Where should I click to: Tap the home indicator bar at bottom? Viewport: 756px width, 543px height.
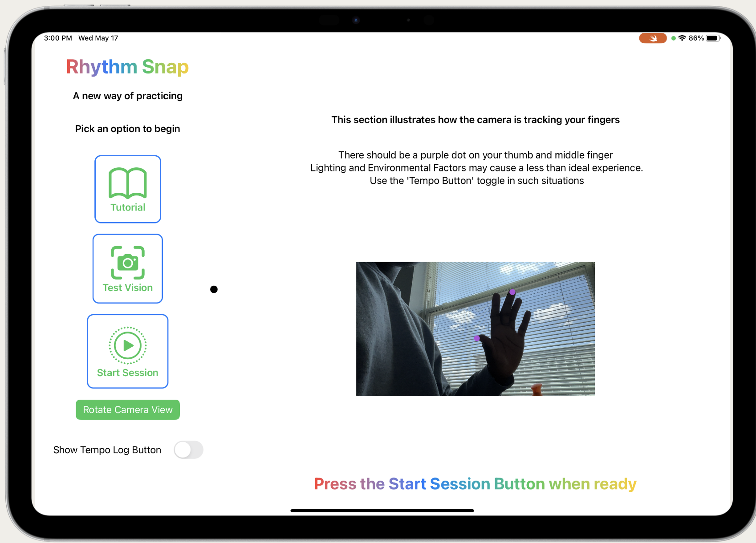click(382, 511)
